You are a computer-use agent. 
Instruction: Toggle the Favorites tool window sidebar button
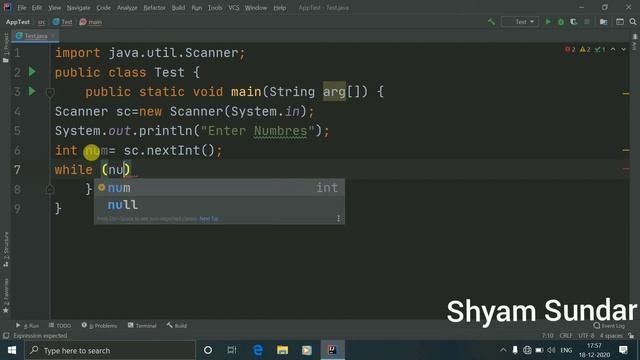pos(6,296)
